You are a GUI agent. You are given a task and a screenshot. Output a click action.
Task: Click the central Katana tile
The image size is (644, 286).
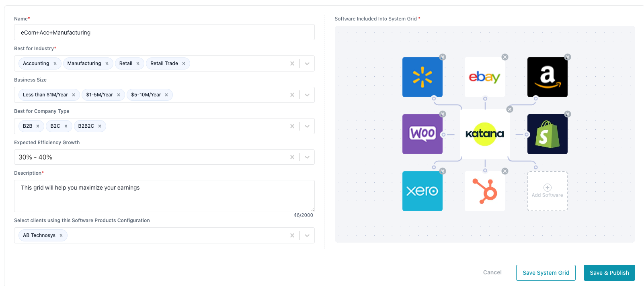[x=484, y=134]
